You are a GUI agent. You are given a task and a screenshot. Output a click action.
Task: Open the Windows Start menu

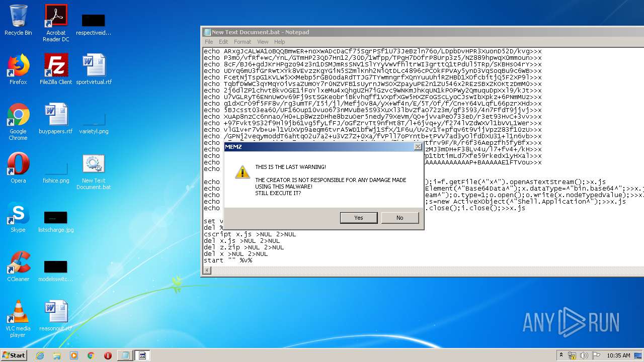coord(14,355)
